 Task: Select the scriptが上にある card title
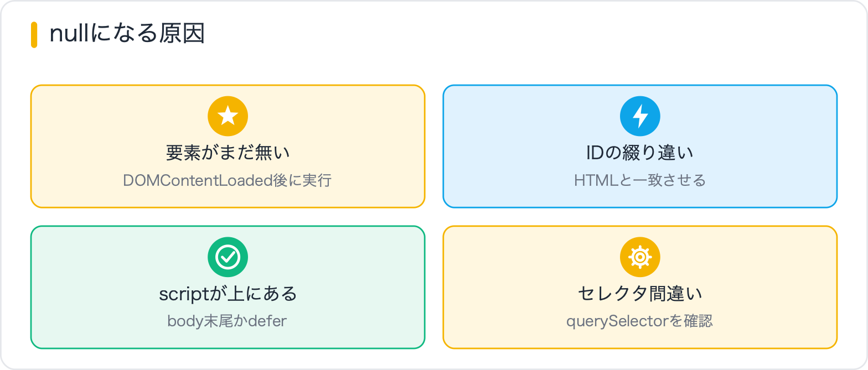tap(228, 294)
